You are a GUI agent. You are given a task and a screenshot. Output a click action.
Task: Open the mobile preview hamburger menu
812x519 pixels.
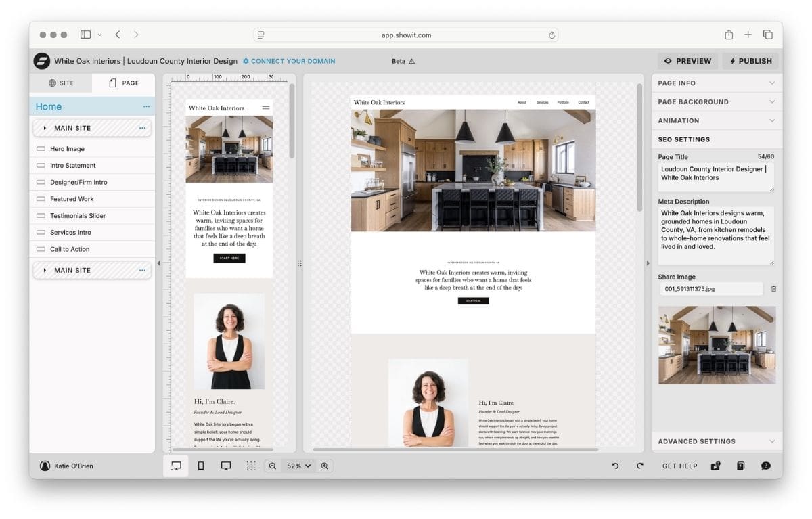point(266,108)
